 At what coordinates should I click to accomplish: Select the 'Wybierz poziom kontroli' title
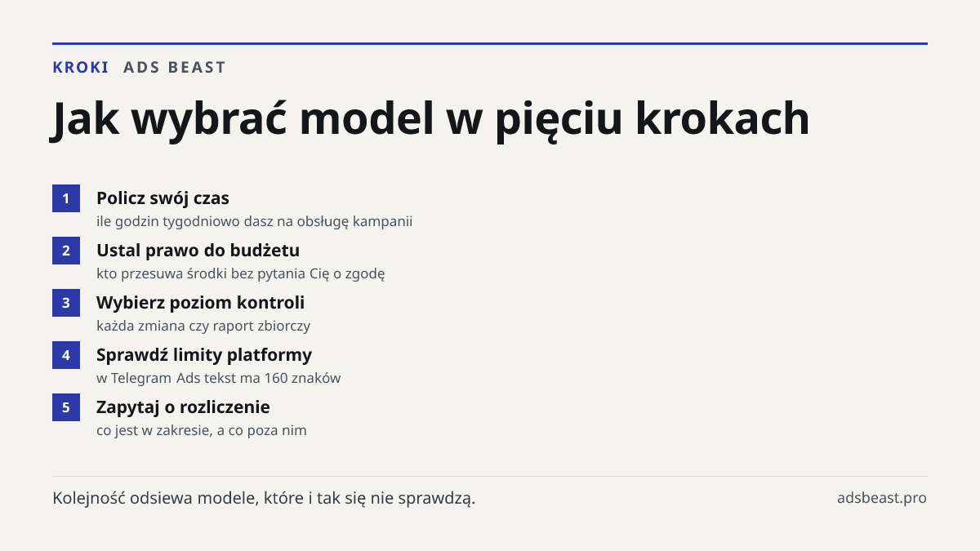tap(201, 303)
